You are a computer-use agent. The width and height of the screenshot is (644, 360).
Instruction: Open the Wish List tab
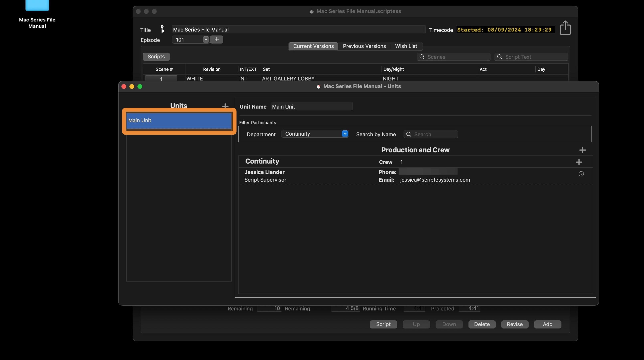[406, 46]
